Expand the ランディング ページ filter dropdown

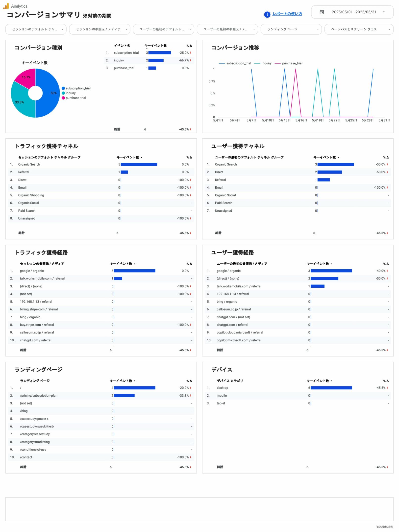291,29
